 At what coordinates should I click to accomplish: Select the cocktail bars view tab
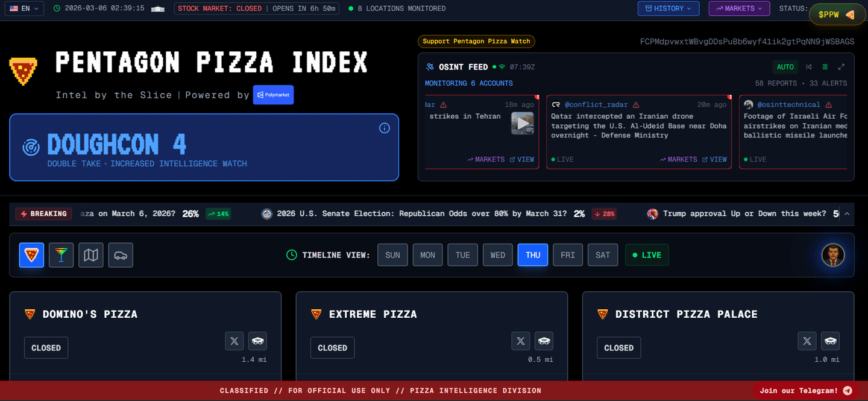point(61,255)
